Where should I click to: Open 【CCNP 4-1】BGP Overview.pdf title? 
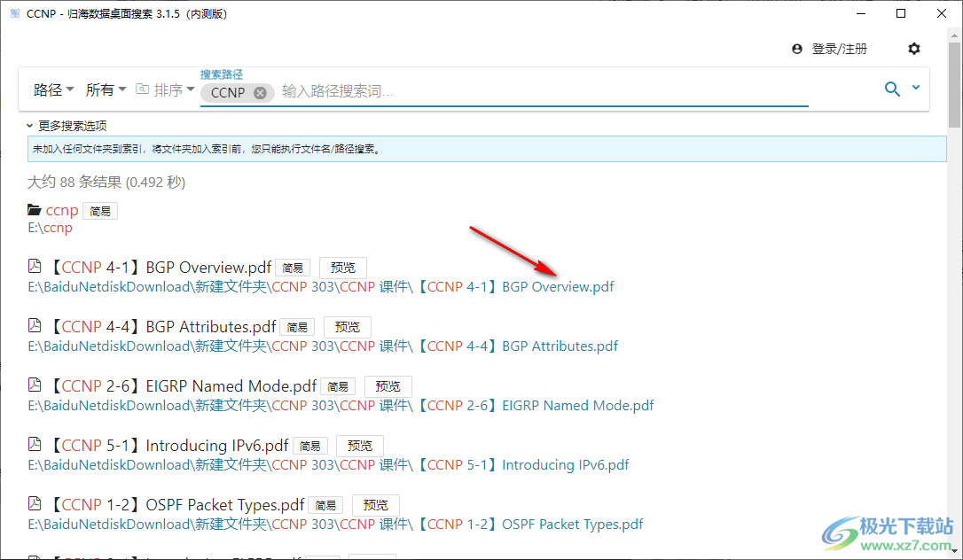pyautogui.click(x=159, y=268)
